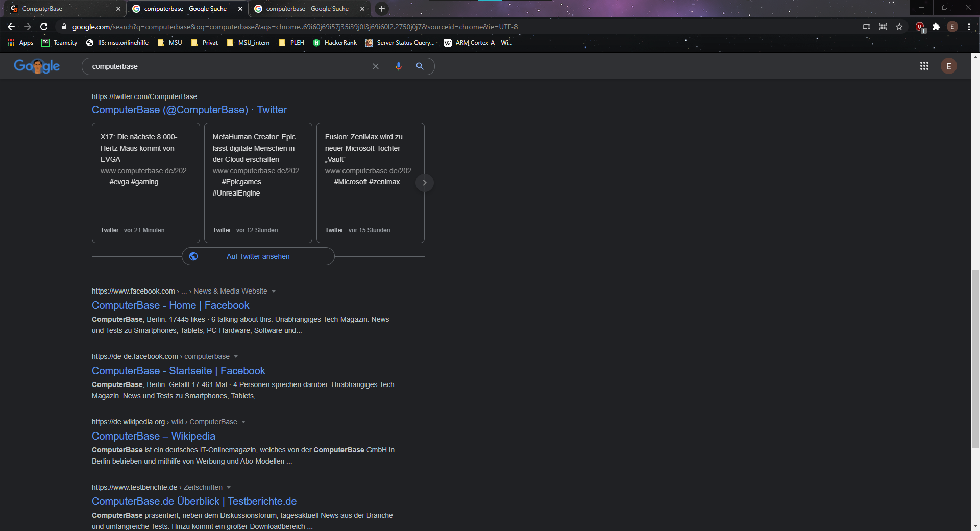Viewport: 980px width, 531px height.
Task: Close the second computerbase Google Suche tab
Action: pyautogui.click(x=240, y=9)
